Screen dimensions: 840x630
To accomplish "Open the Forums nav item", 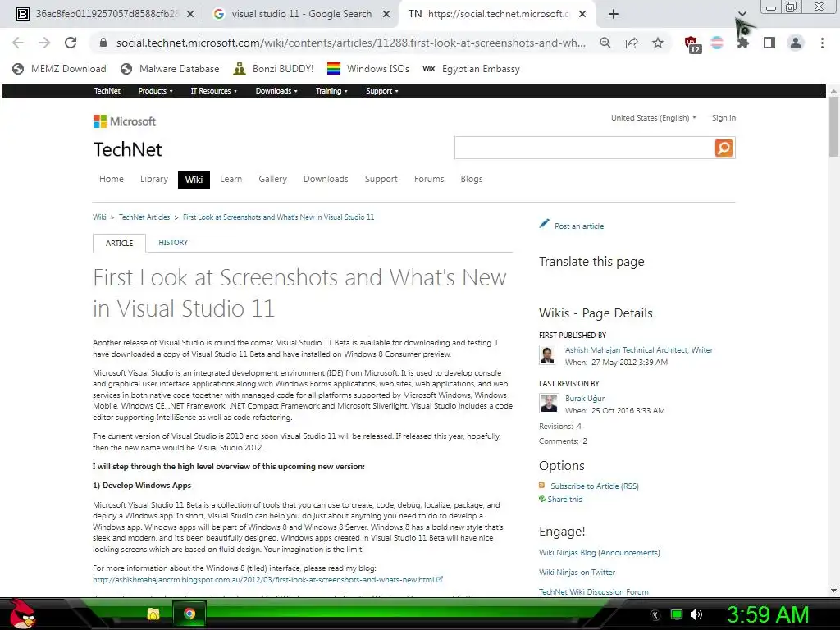I will point(429,179).
